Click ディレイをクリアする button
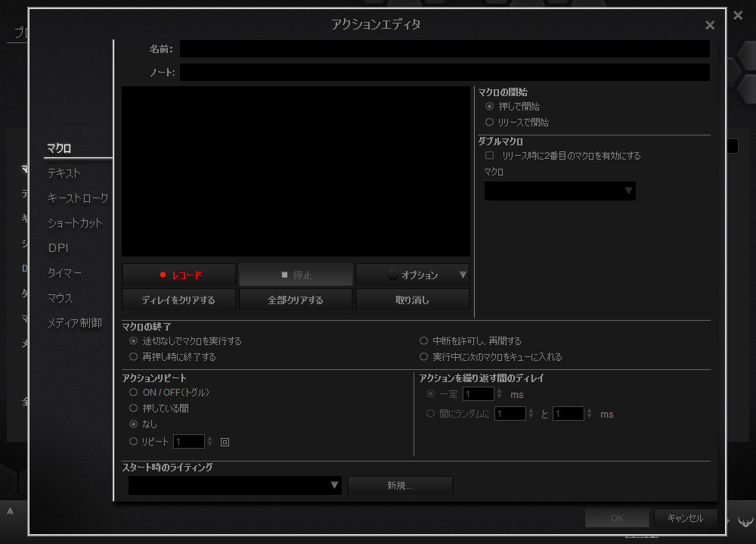This screenshot has width=756, height=544. [179, 300]
